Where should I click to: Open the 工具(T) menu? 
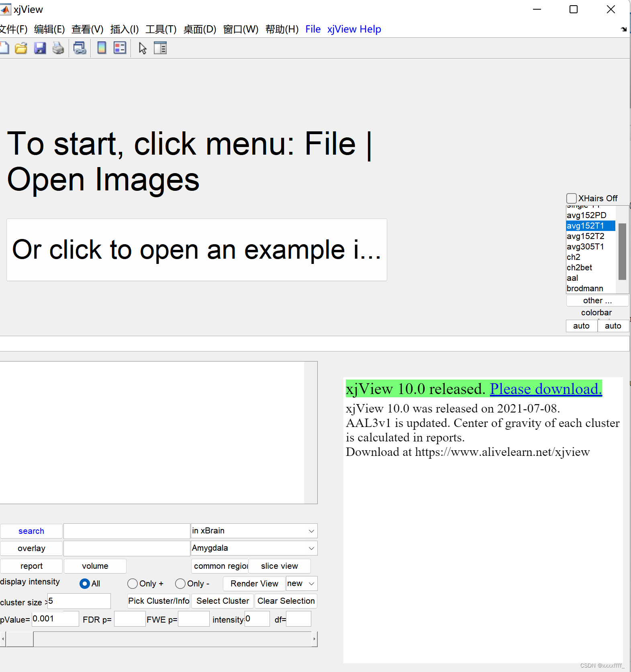[161, 29]
